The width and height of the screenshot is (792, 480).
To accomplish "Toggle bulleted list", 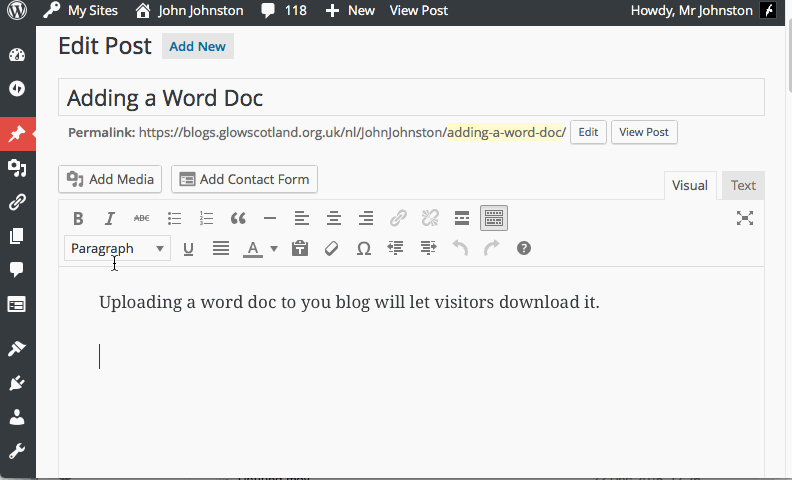I will point(174,218).
